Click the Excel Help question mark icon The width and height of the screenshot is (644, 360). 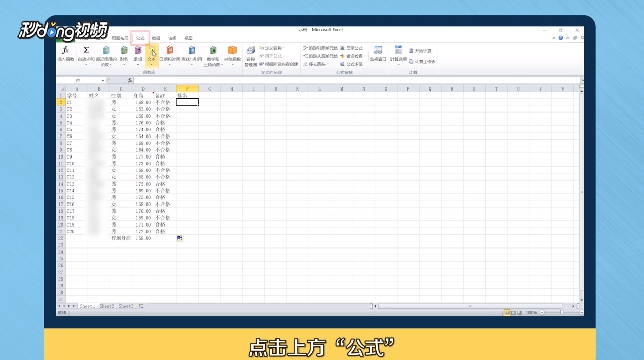click(x=561, y=38)
